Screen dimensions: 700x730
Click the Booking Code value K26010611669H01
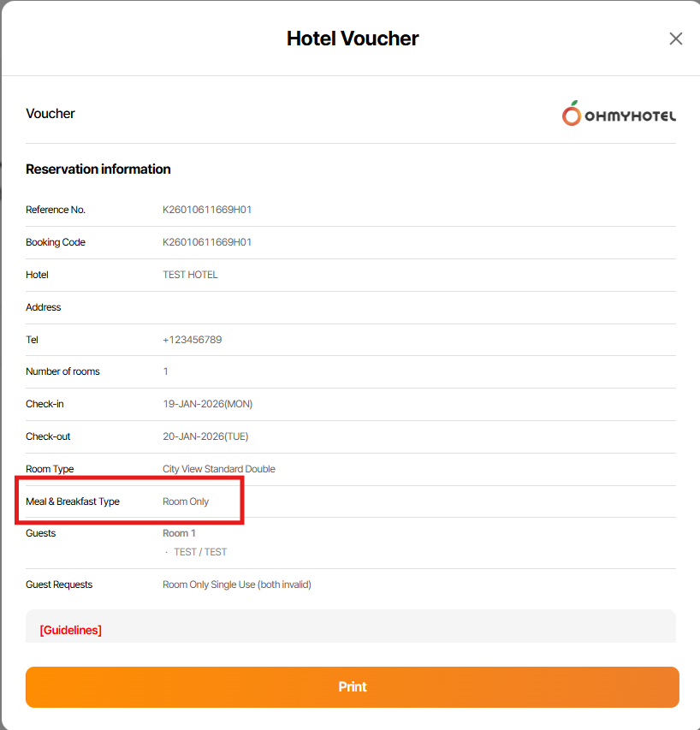point(207,242)
